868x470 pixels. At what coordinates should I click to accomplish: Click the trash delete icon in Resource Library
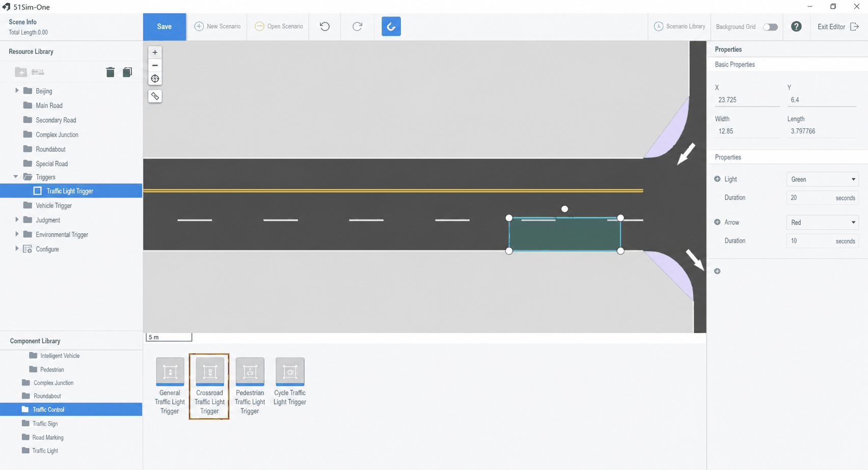110,72
